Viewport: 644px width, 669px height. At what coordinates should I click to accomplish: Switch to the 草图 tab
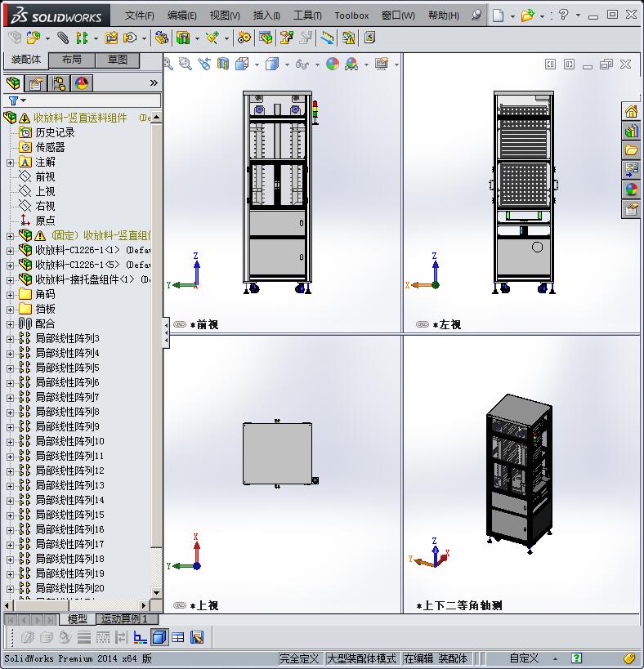pyautogui.click(x=118, y=60)
